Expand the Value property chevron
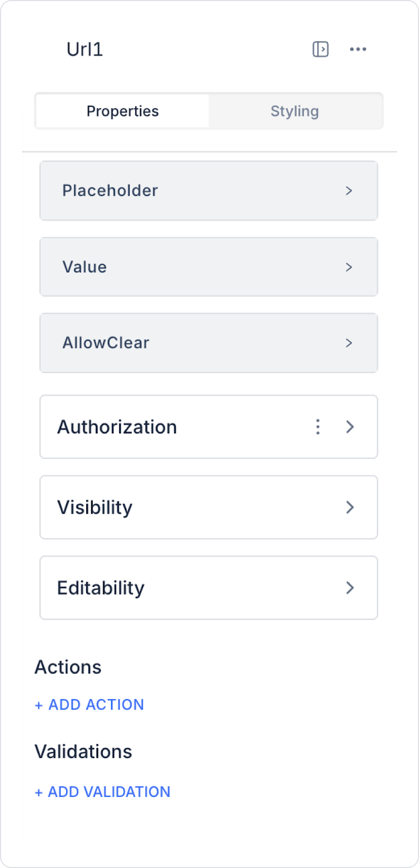The width and height of the screenshot is (419, 868). 349,267
